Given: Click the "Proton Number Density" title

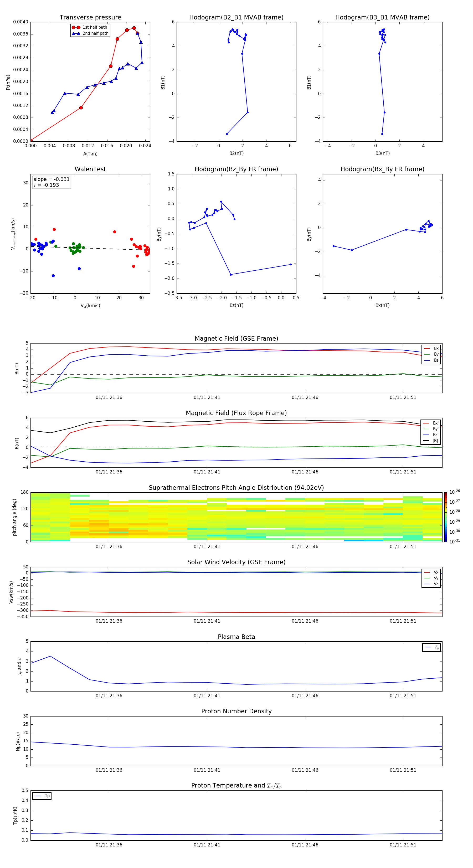Looking at the screenshot, I should 236,712.
